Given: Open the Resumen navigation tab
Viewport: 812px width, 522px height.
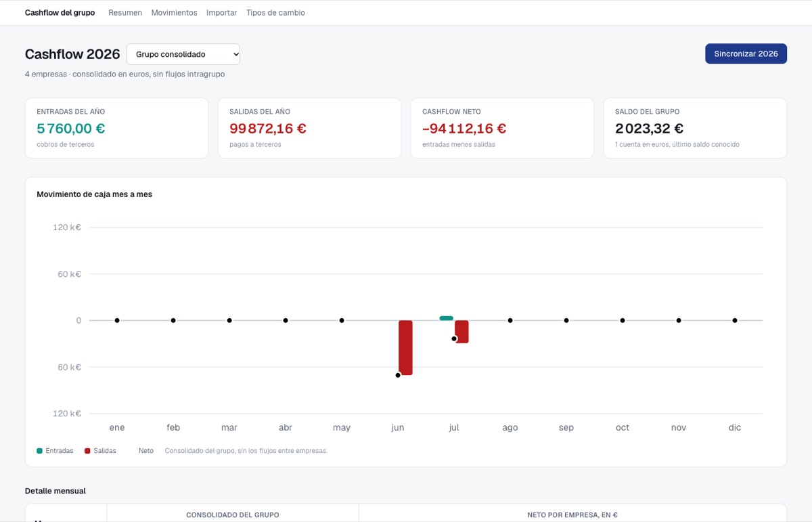Looking at the screenshot, I should click(125, 13).
